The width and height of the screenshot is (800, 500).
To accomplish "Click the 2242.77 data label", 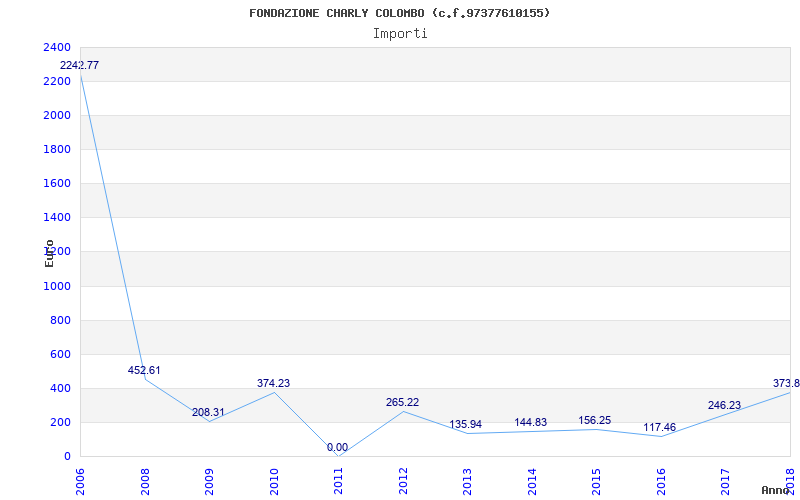I will click(80, 65).
